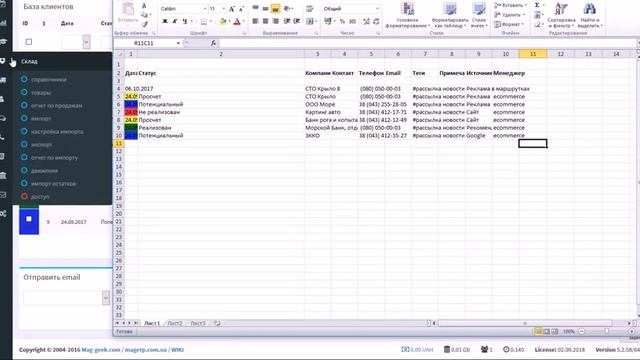Open Сортировка и фильтр menu
Image resolution: width=640 pixels, height=360 pixels.
point(561,15)
